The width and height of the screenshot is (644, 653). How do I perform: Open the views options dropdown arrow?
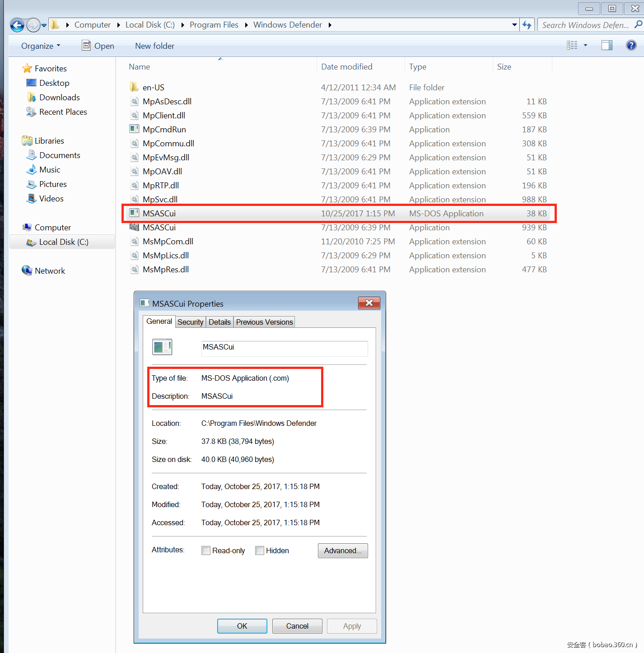[586, 45]
